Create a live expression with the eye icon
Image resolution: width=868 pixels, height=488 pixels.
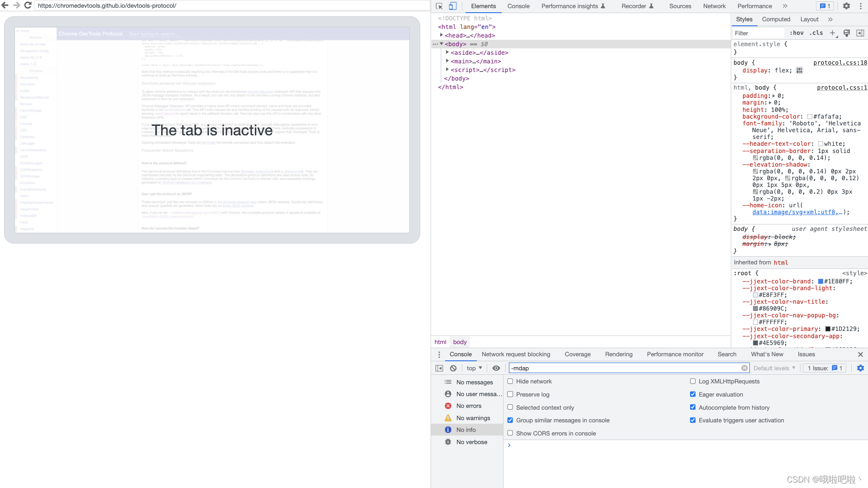click(496, 368)
